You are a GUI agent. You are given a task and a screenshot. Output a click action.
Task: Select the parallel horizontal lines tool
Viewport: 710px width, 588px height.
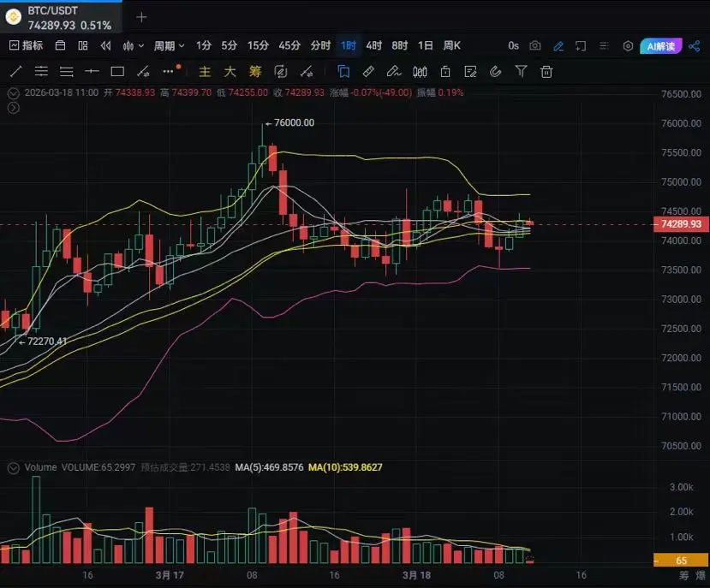[x=67, y=72]
